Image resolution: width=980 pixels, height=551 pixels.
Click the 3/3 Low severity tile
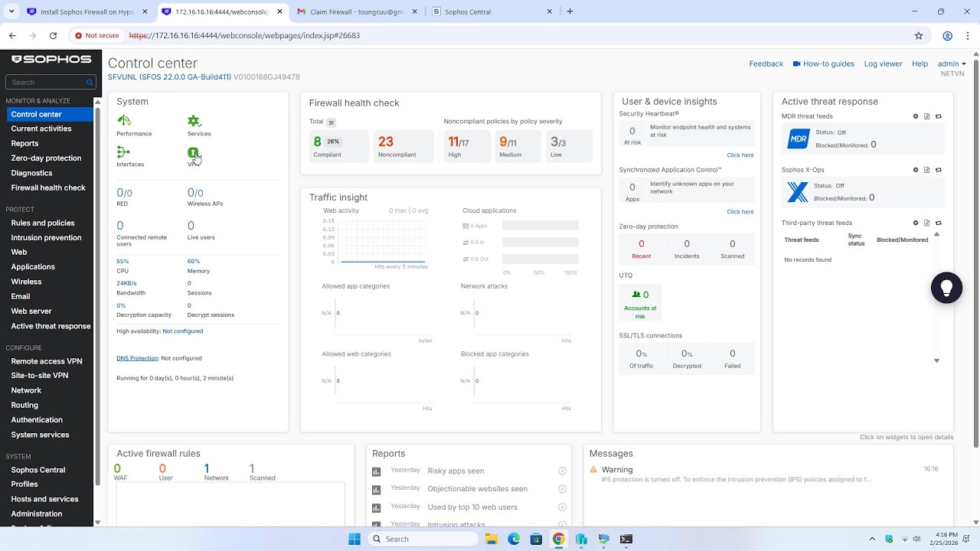point(570,146)
